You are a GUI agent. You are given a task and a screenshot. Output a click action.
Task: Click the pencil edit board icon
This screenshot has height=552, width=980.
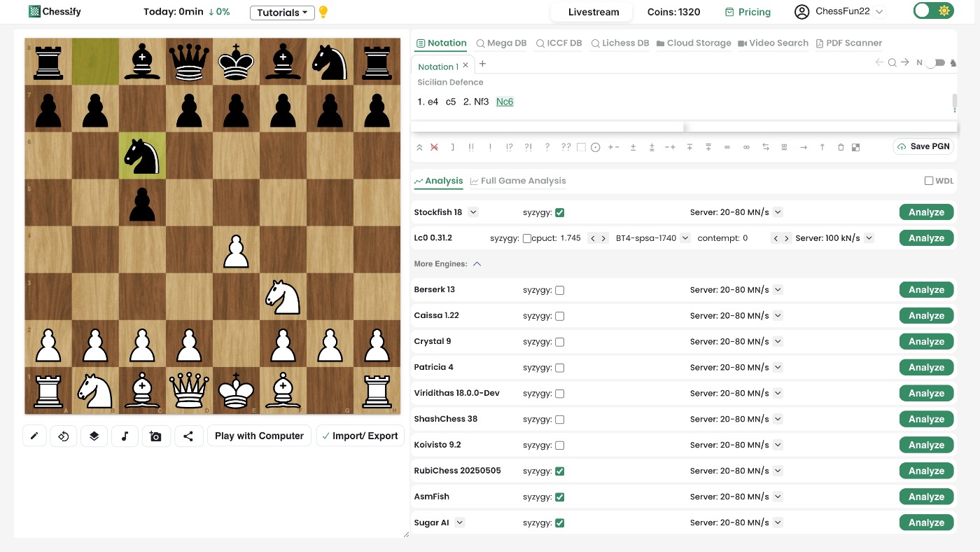click(34, 436)
